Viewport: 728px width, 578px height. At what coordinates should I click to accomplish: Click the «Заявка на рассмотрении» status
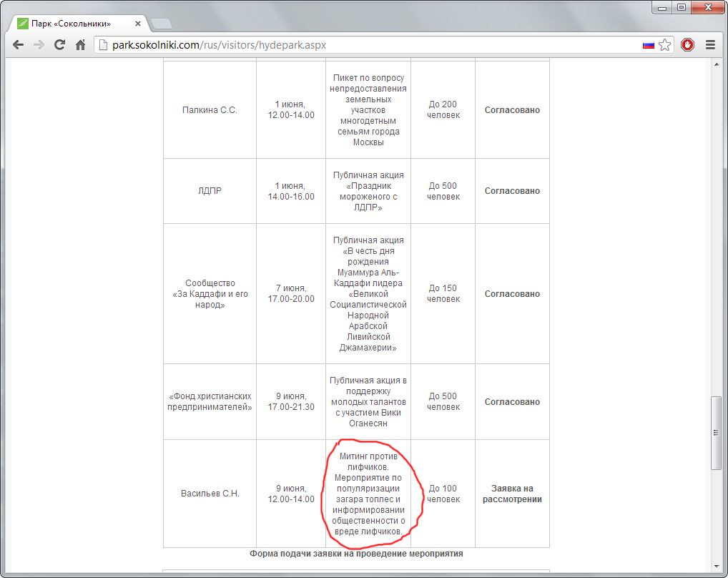[x=512, y=494]
